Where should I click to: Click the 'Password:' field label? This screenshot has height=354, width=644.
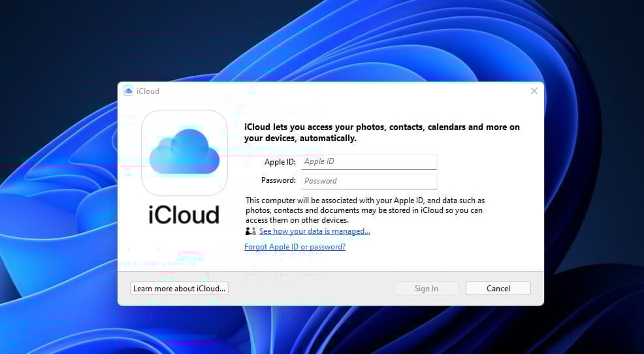(x=278, y=180)
